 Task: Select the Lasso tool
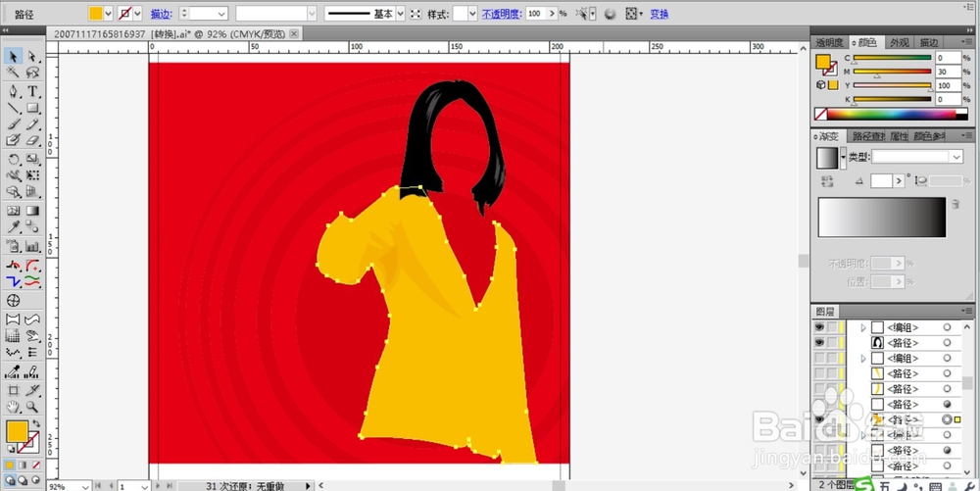(x=32, y=74)
